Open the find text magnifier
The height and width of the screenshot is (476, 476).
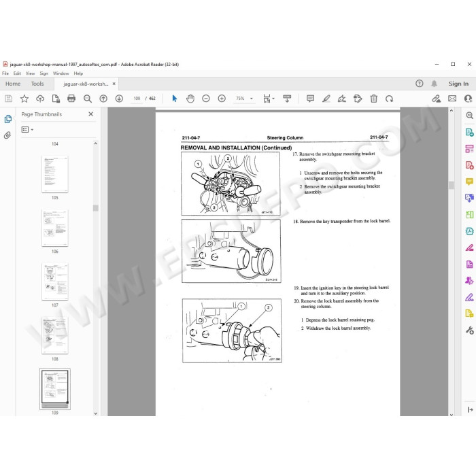pyautogui.click(x=88, y=99)
